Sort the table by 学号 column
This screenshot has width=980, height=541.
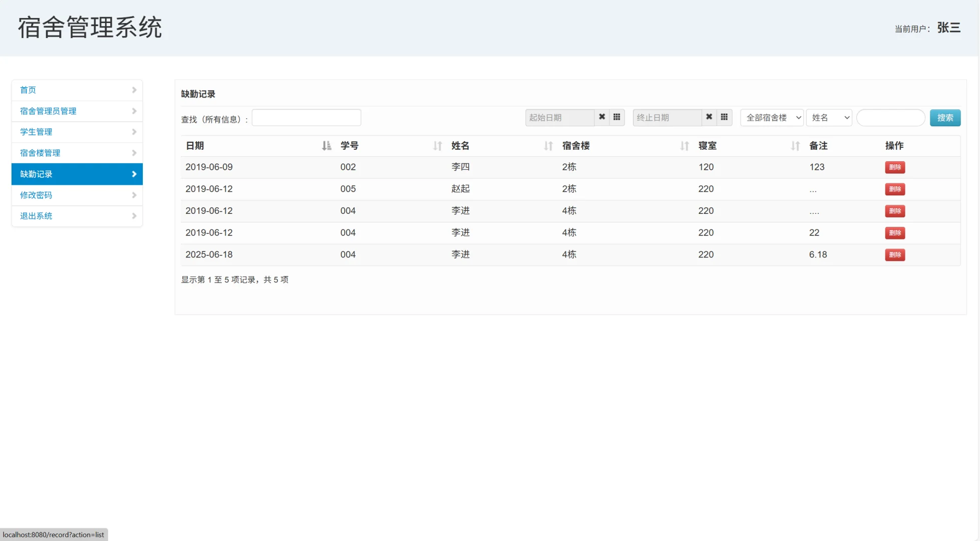[438, 146]
